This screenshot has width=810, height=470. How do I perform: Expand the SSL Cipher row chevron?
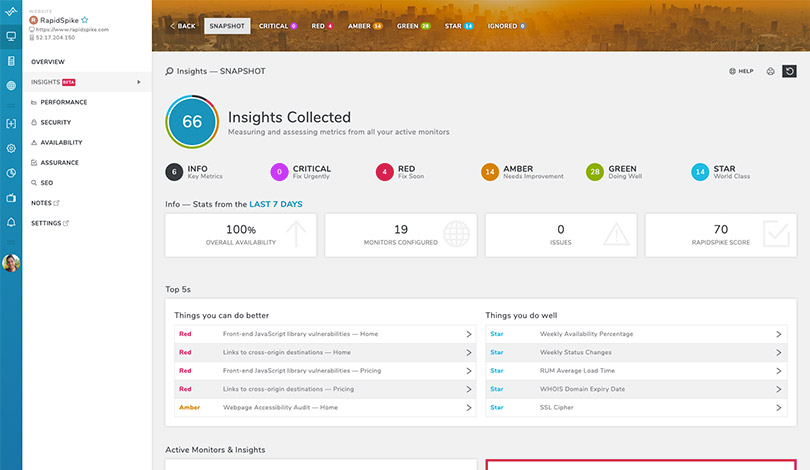point(778,408)
